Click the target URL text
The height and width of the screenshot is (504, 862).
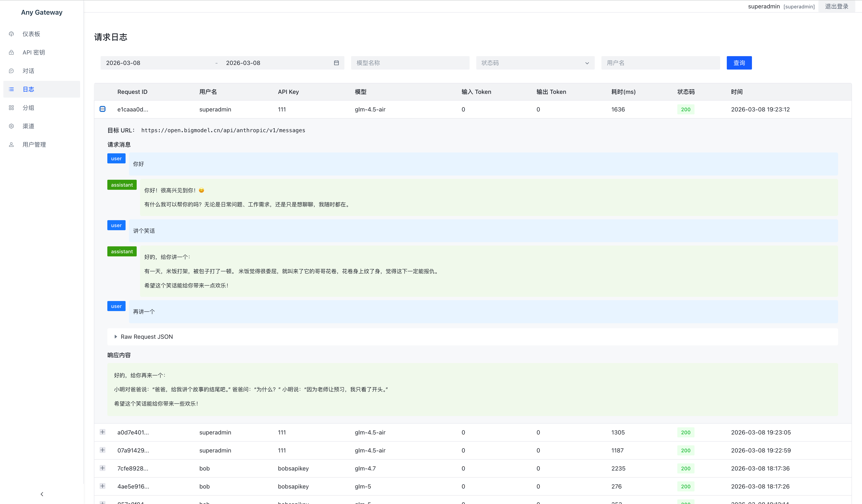(223, 130)
